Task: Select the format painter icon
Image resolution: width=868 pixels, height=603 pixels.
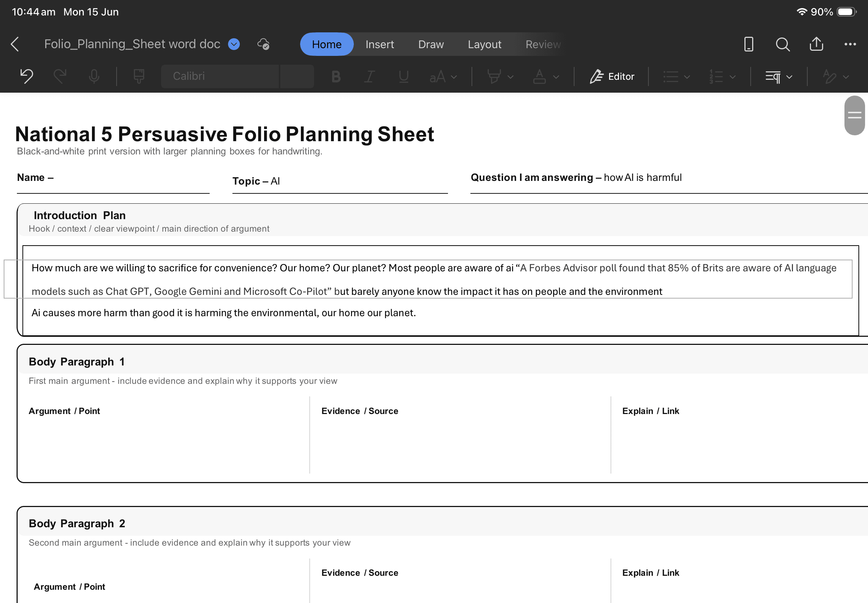Action: coord(139,76)
